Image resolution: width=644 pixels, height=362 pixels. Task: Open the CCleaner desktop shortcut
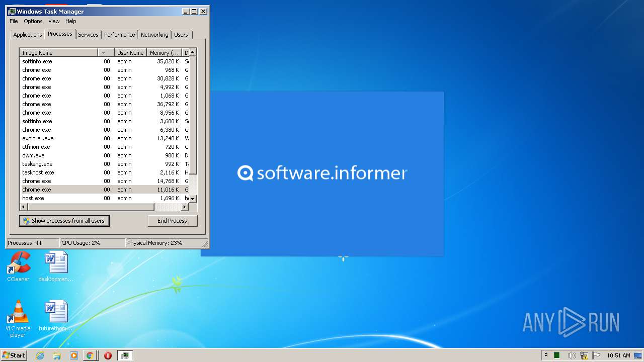point(18,267)
